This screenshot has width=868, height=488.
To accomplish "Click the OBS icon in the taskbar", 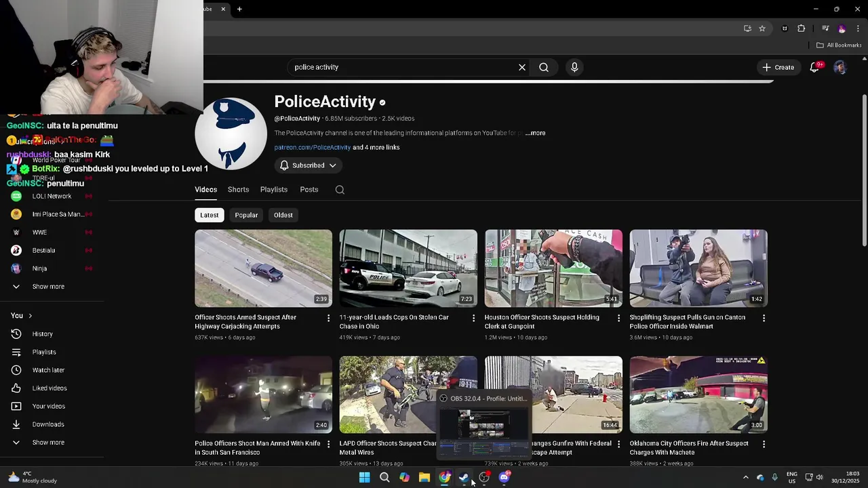I will point(484,477).
